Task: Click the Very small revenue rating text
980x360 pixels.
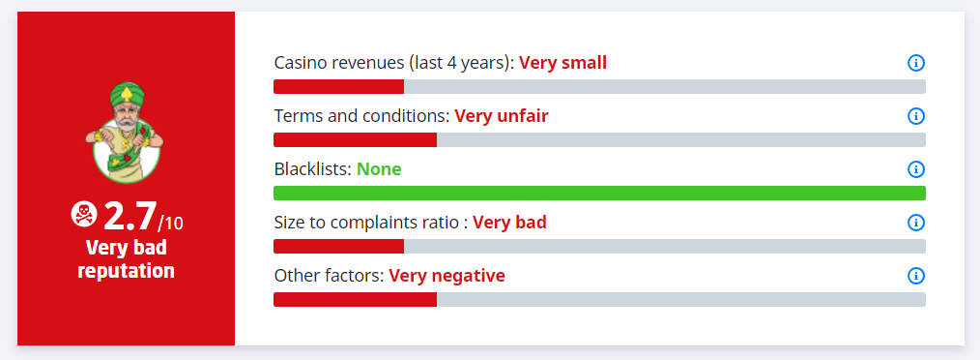Action: 562,63
